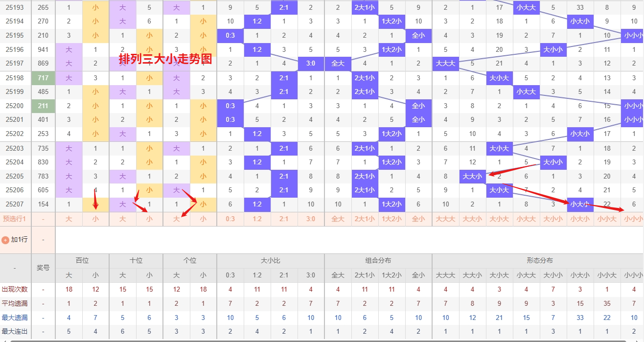Viewport: 644px width, 342px height.
Task: Select the green highlighted 211 number cell
Action: coord(43,106)
